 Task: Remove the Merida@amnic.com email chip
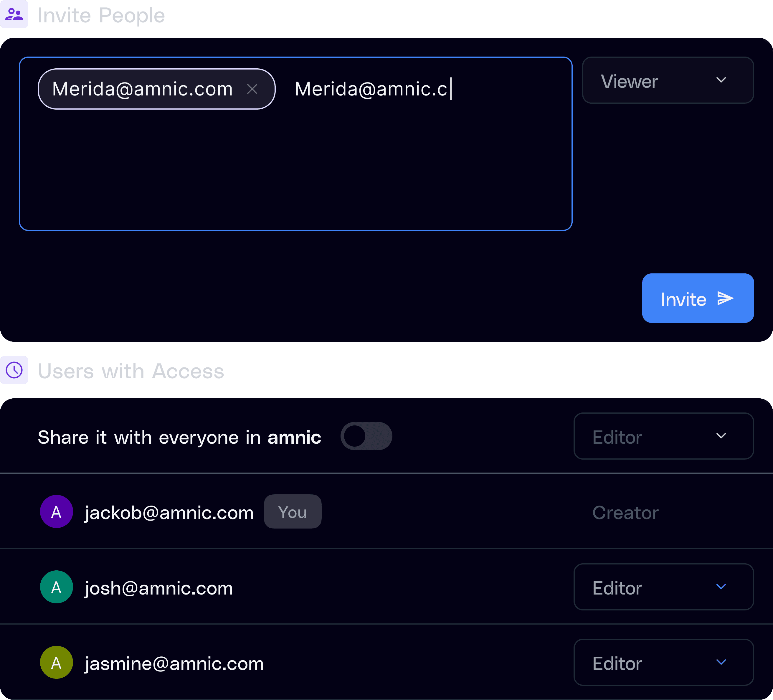point(252,89)
